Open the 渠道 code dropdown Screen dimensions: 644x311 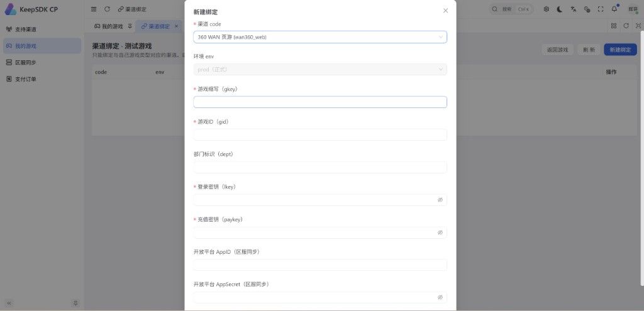(x=320, y=37)
